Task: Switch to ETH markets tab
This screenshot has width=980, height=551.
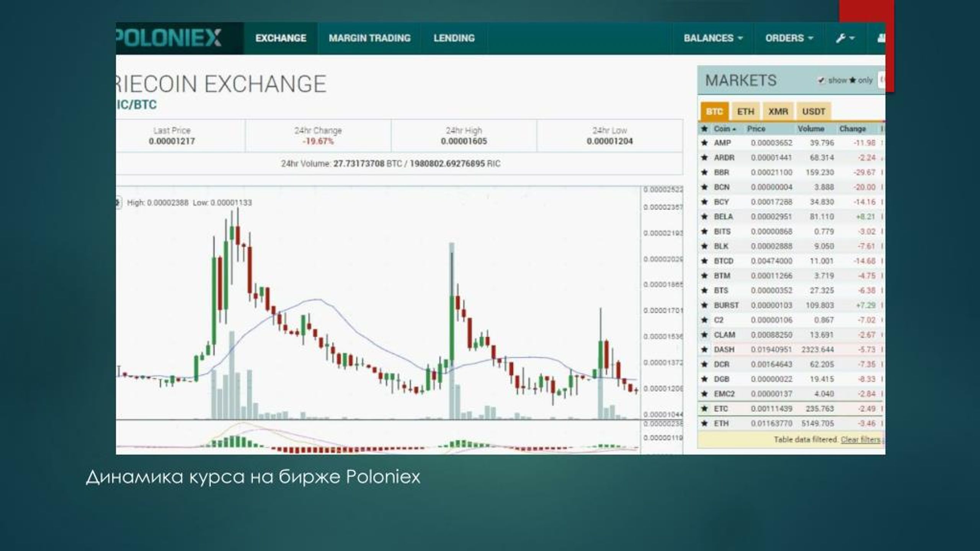Action: click(x=745, y=111)
